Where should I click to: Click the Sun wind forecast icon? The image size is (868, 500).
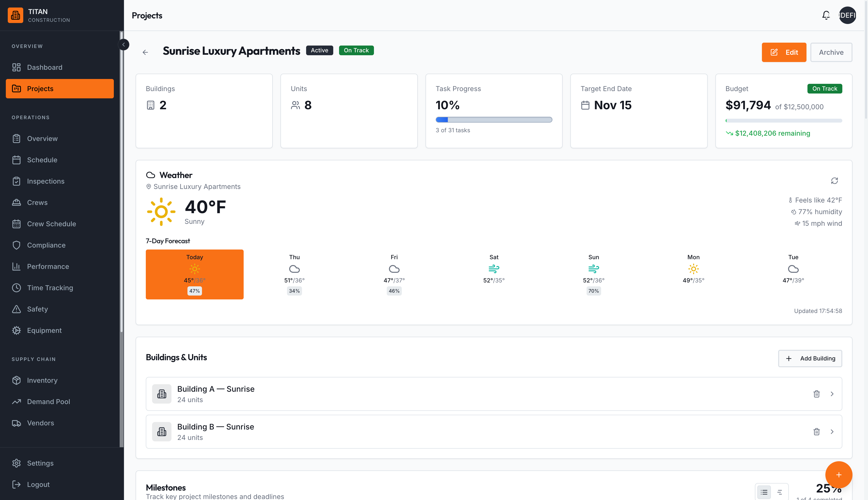coord(593,269)
